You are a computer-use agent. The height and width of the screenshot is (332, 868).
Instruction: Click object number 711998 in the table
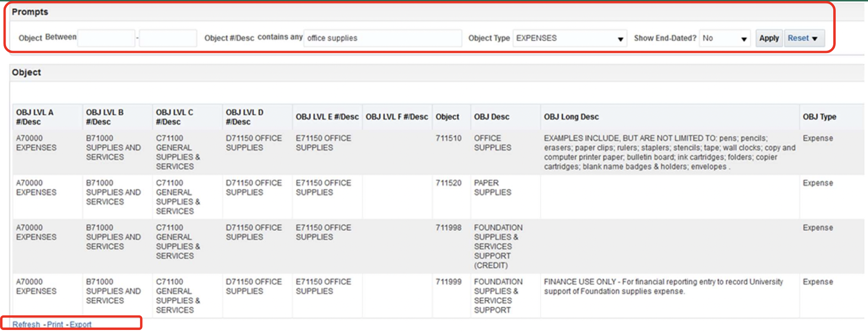pos(448,228)
